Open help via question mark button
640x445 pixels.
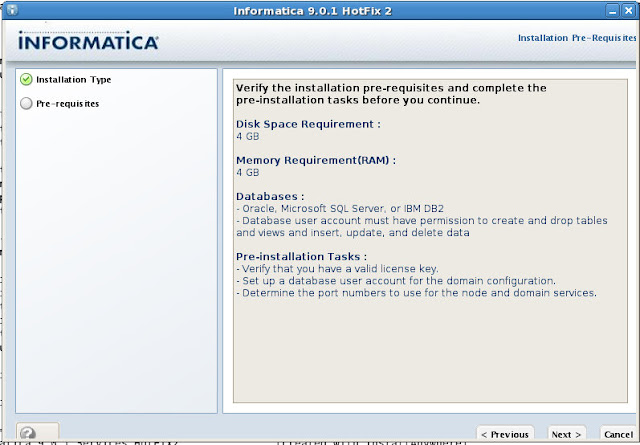pos(38,432)
